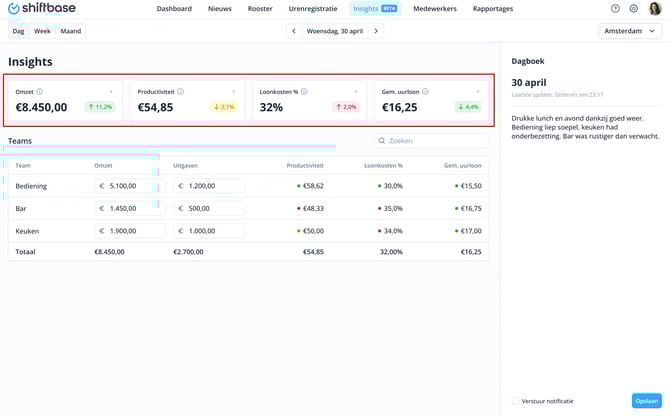Click the Zoeken search field
Screen dimensions: 670x416
[x=432, y=141]
